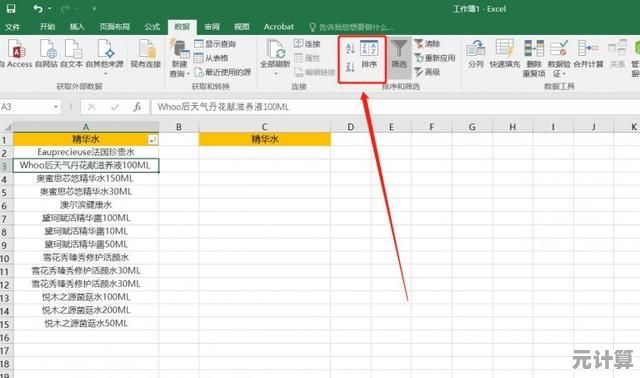Click 关系 (Relationships) icon
This screenshot has width=640, height=378.
617,53
